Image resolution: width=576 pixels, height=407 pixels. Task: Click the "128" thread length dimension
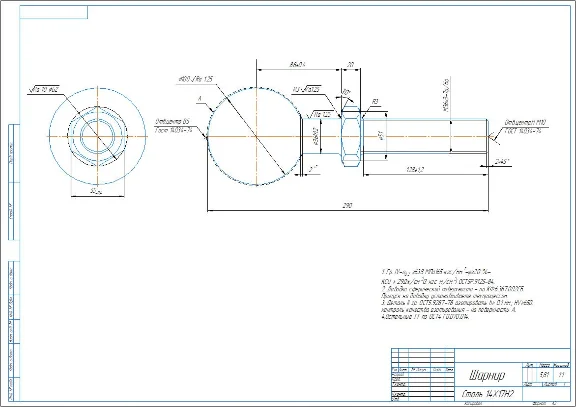pyautogui.click(x=415, y=170)
